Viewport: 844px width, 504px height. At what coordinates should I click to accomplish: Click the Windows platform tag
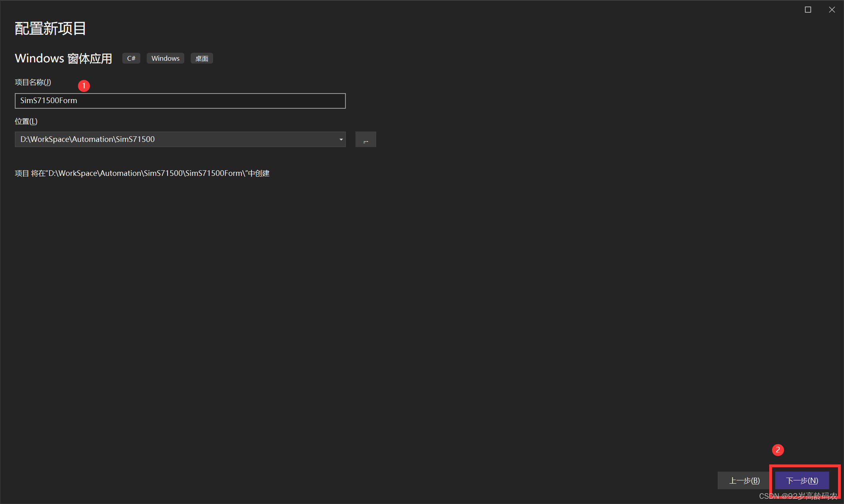pos(166,58)
